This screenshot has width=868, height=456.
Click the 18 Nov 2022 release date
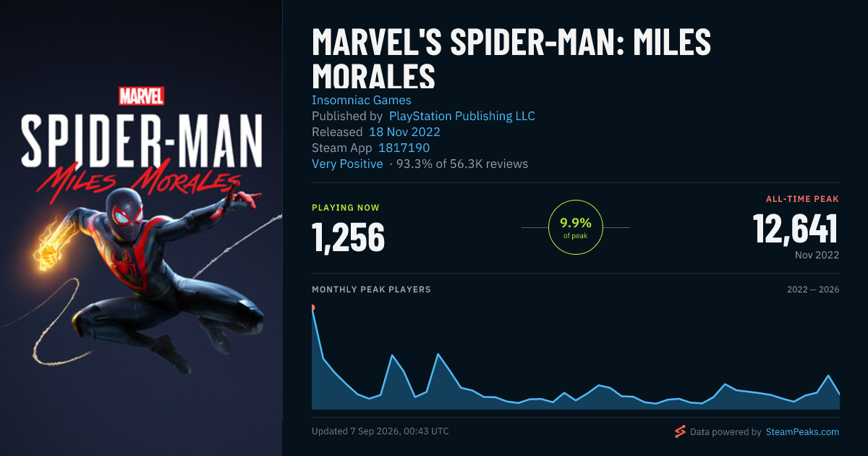pyautogui.click(x=404, y=132)
